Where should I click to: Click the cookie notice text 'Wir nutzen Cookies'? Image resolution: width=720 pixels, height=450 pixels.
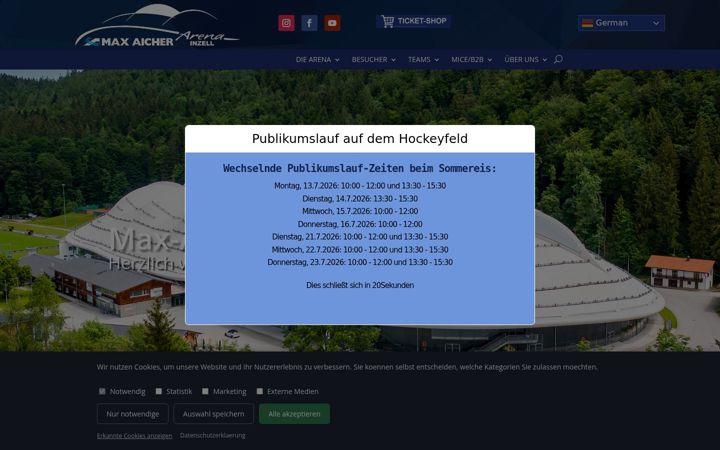347,367
